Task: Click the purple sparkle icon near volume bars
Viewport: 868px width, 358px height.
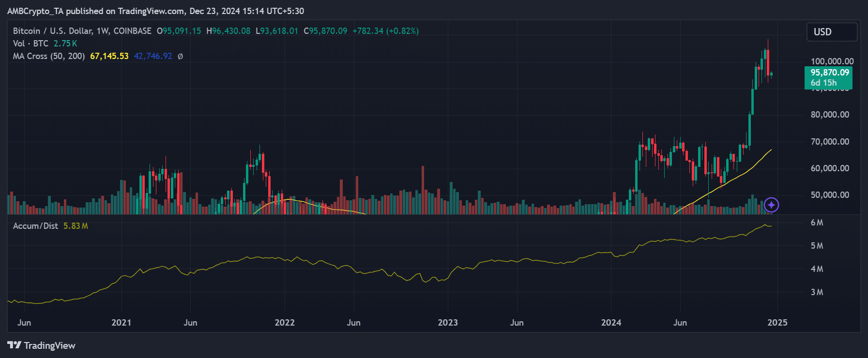Action: [x=771, y=205]
